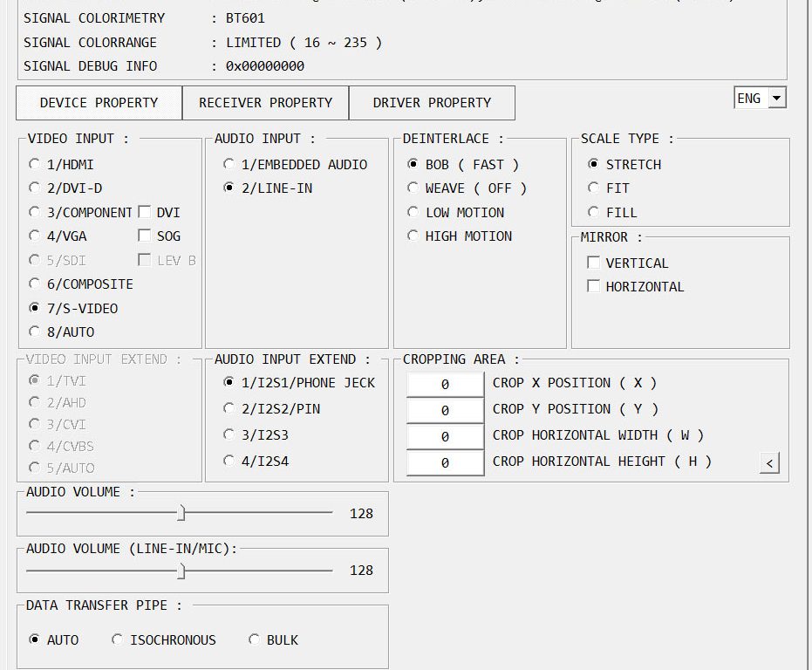Check the HORIZONTAL mirror option
Viewport: 812px width, 670px height.
pos(594,286)
